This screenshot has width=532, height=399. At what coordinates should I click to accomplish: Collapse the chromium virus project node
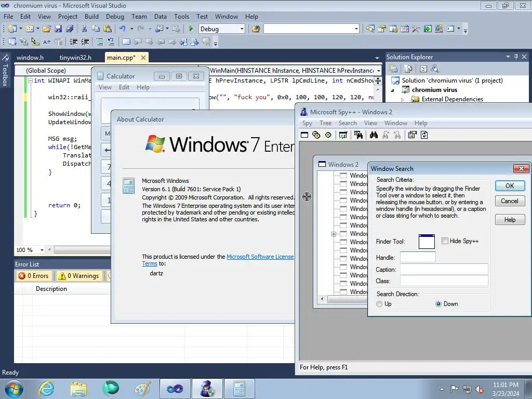pos(393,90)
